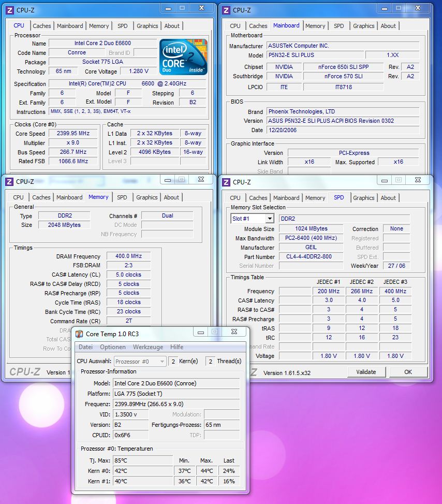Open the Prozessor #0 selection dropdown in Core Temp
The height and width of the screenshot is (504, 442).
[140, 361]
